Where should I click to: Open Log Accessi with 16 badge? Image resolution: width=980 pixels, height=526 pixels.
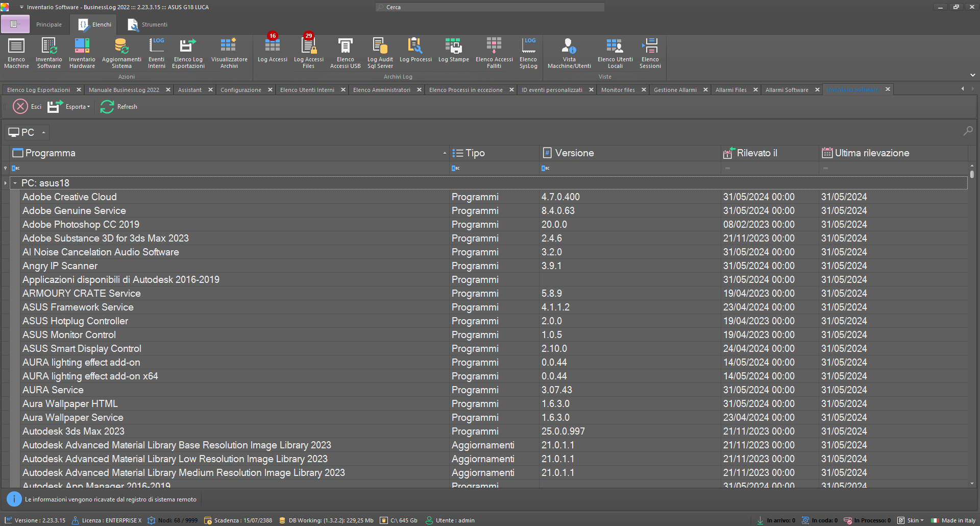(x=273, y=50)
